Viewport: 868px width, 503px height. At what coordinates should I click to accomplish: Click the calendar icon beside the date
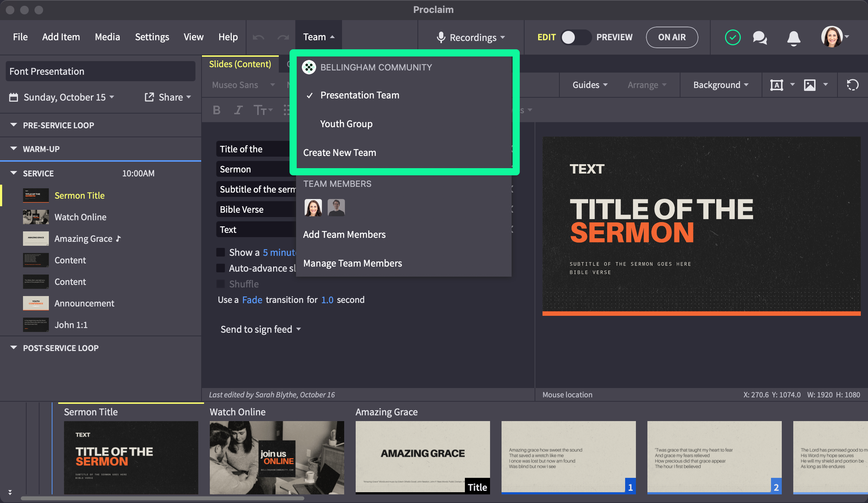tap(14, 97)
